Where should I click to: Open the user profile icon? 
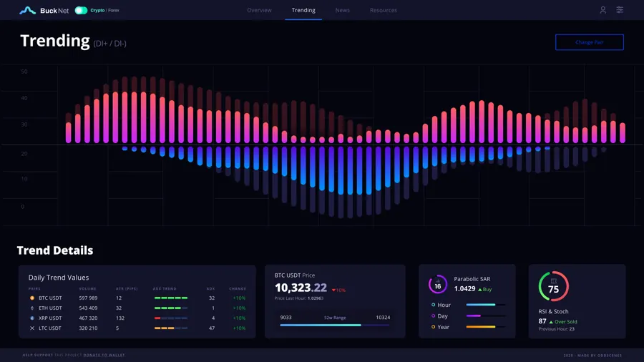coord(603,10)
